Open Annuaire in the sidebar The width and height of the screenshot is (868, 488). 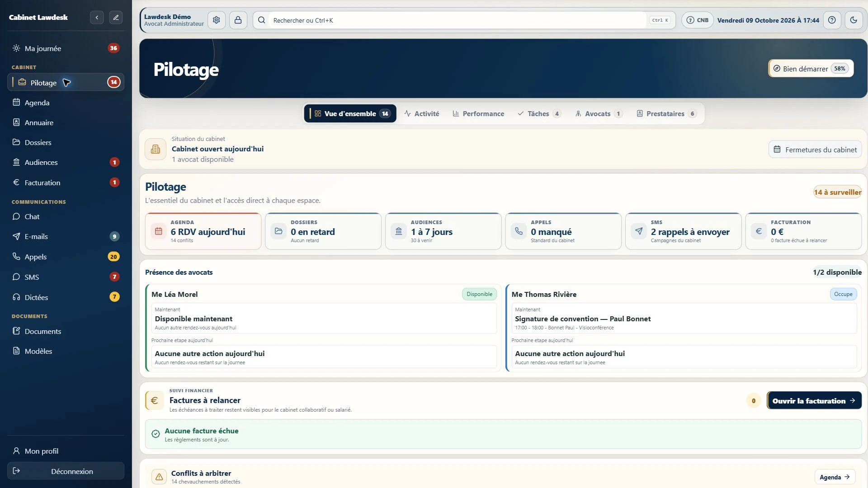pos(66,122)
